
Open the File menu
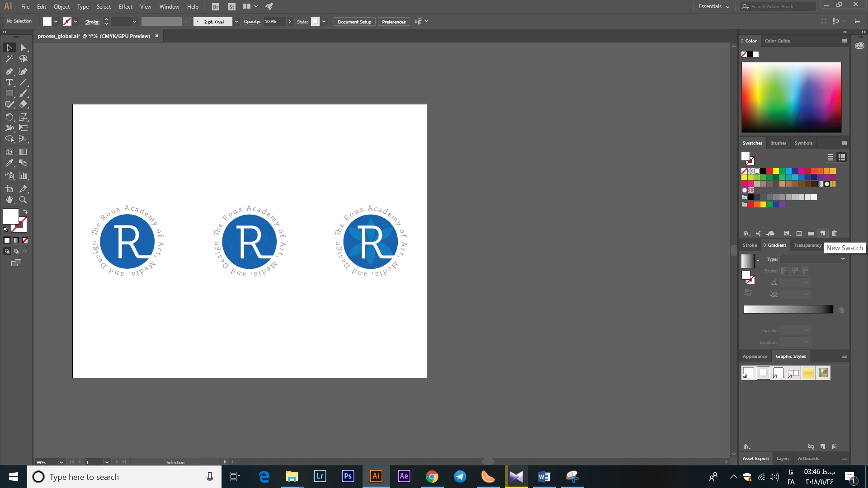(25, 7)
